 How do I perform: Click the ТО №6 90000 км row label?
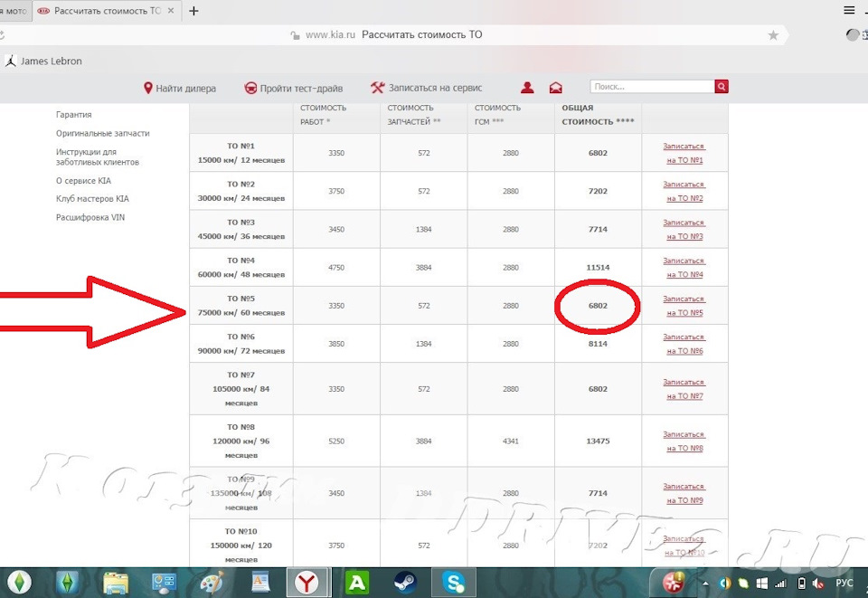[x=241, y=344]
